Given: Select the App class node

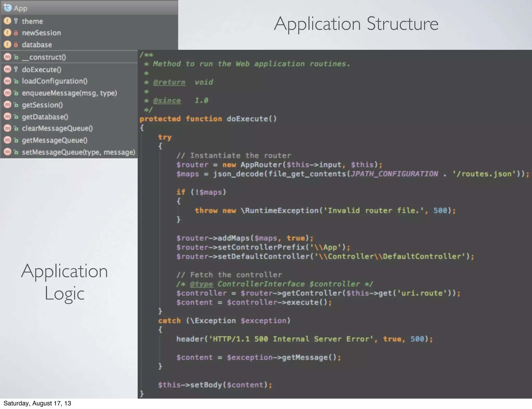Looking at the screenshot, I should (x=89, y=8).
